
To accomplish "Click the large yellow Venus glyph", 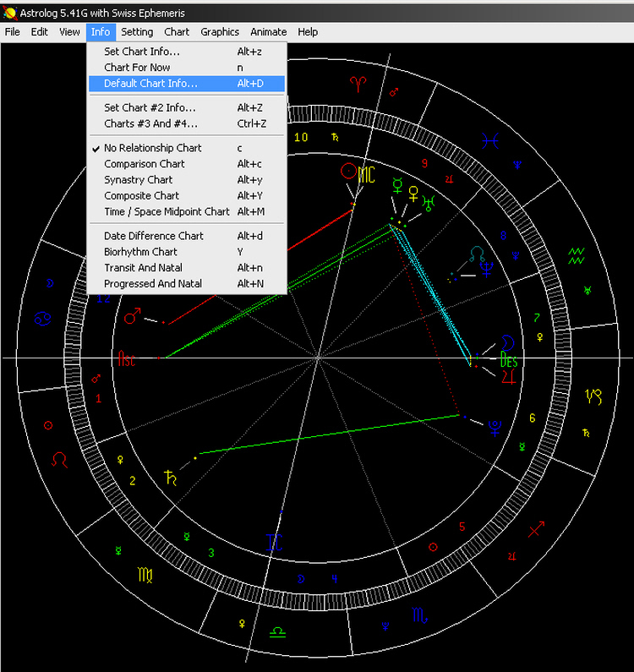I will click(413, 194).
